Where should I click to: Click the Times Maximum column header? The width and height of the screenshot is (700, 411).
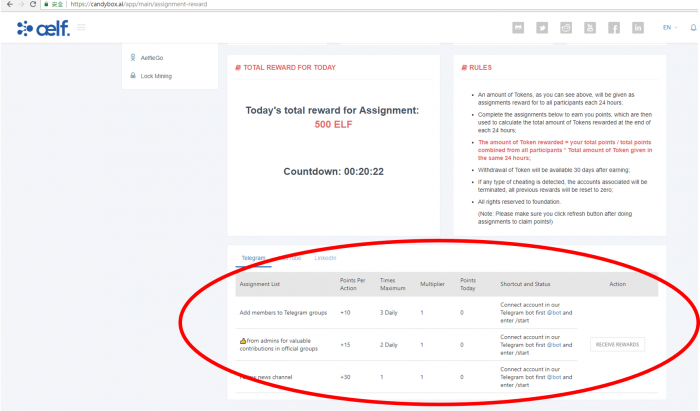[392, 284]
